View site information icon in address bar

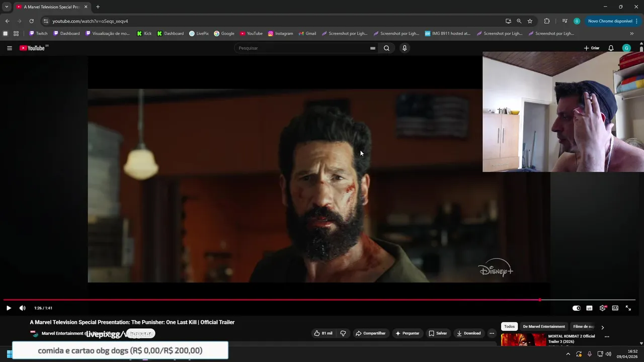pos(46,21)
